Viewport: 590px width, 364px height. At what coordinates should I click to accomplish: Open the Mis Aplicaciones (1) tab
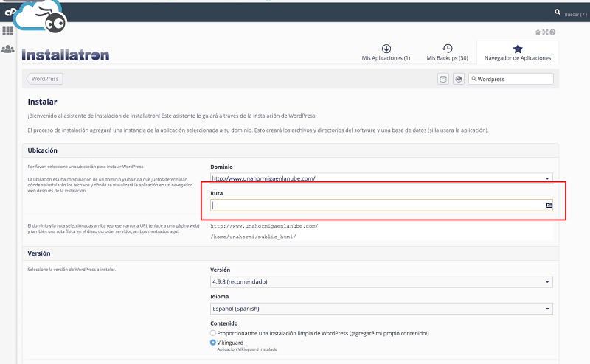[386, 52]
